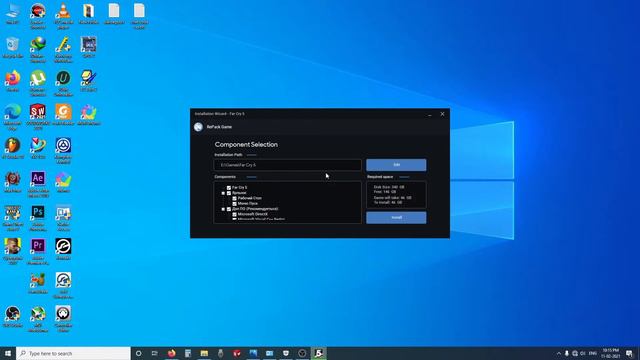
Task: Close the Installation Wizard window
Action: [x=442, y=114]
